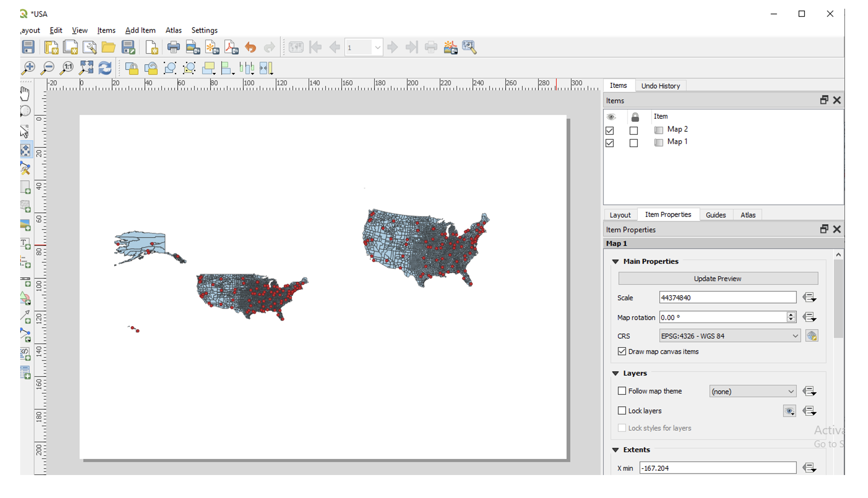Click the Map rotation spin arrows
Image resolution: width=868 pixels, height=498 pixels.
(x=791, y=317)
